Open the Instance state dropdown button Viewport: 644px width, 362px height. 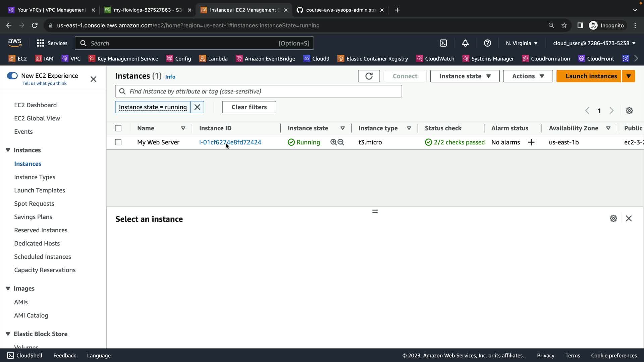point(465,76)
